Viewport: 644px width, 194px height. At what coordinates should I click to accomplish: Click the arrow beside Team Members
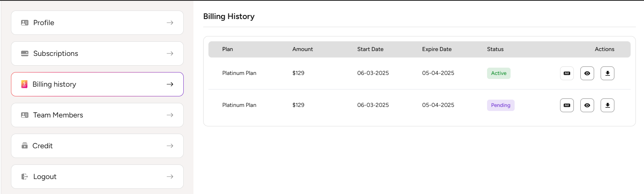pyautogui.click(x=170, y=115)
